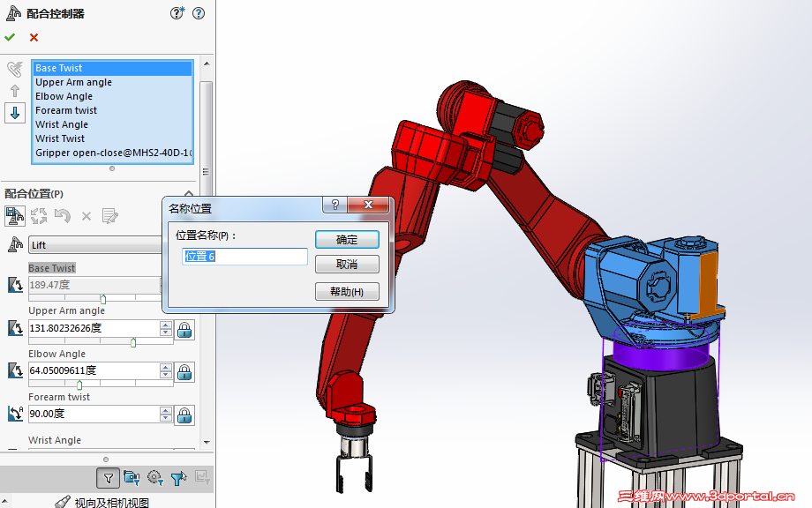Open the Lift position dropdown
The width and height of the screenshot is (812, 508).
pyautogui.click(x=95, y=244)
